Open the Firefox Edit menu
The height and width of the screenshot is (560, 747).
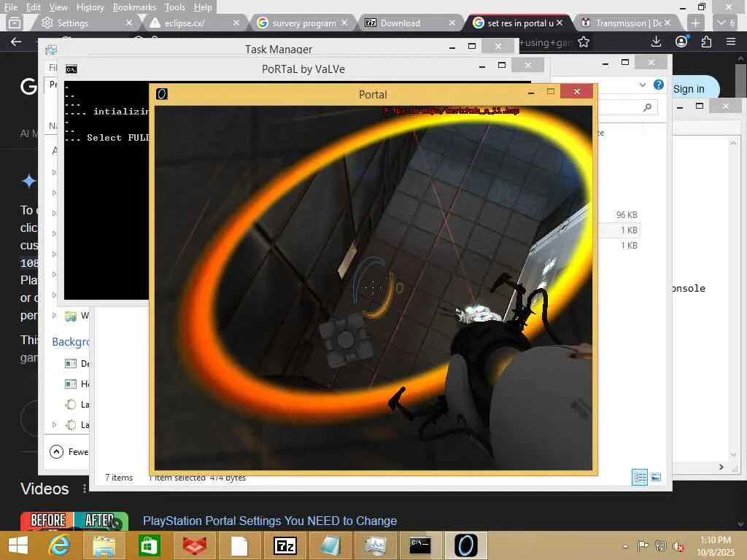click(x=33, y=7)
